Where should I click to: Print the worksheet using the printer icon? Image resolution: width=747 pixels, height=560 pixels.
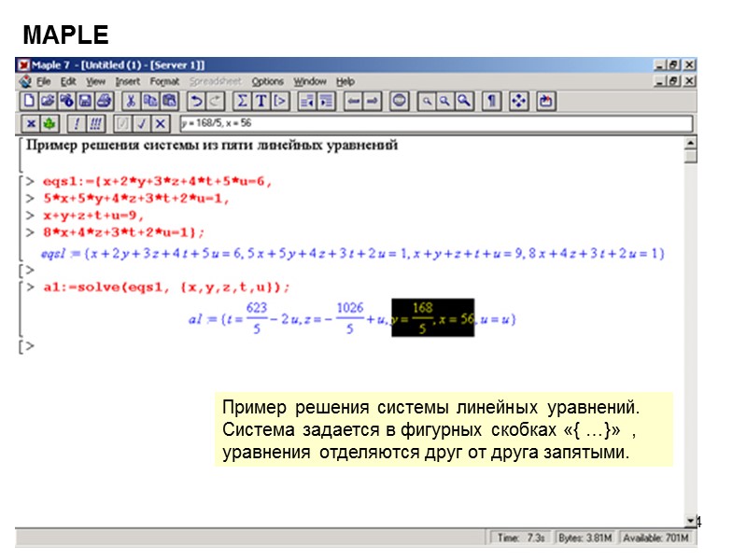(105, 101)
